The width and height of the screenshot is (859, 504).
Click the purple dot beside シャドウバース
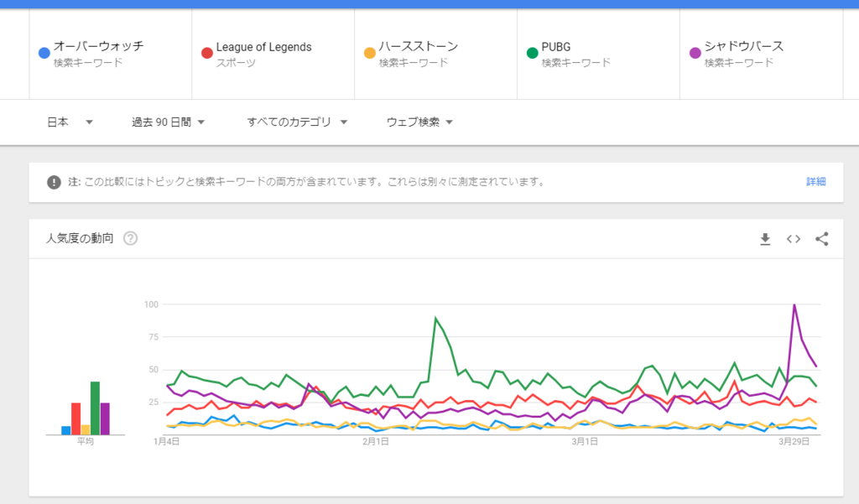click(x=695, y=54)
